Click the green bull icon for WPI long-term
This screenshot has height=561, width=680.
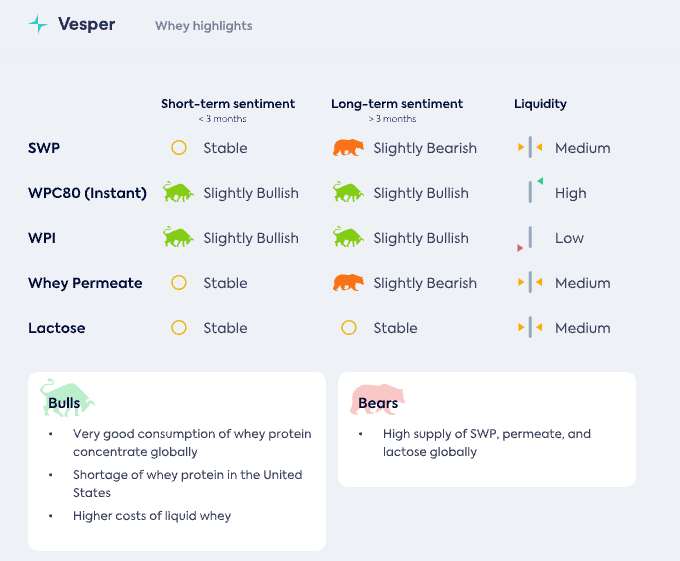coord(348,238)
